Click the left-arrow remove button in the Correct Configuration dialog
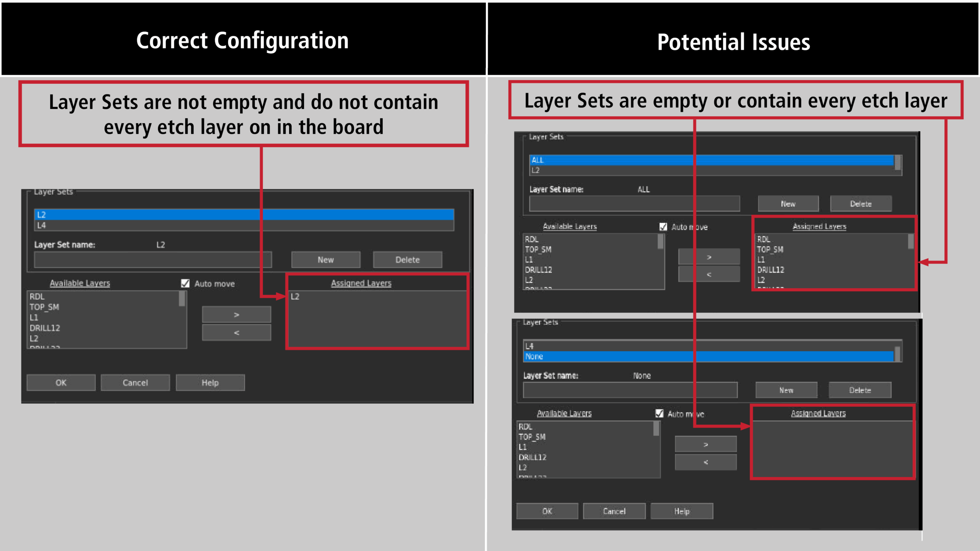This screenshot has height=551, width=980. (x=236, y=333)
